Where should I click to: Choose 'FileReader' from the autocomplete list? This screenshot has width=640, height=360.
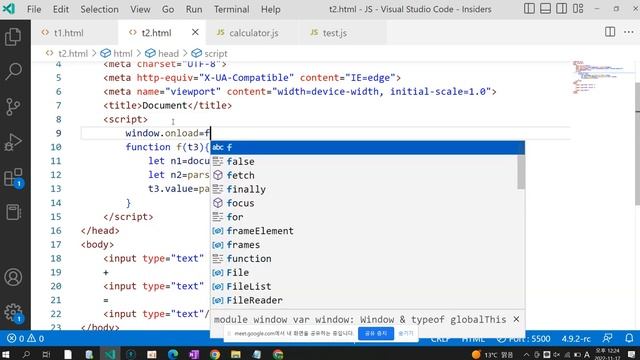tap(364, 300)
